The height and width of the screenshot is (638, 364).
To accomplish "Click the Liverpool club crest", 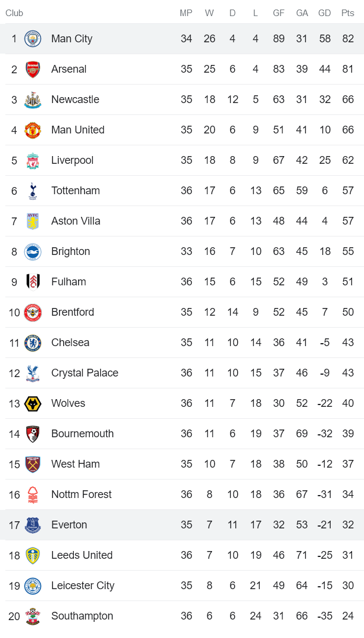I will [x=33, y=160].
